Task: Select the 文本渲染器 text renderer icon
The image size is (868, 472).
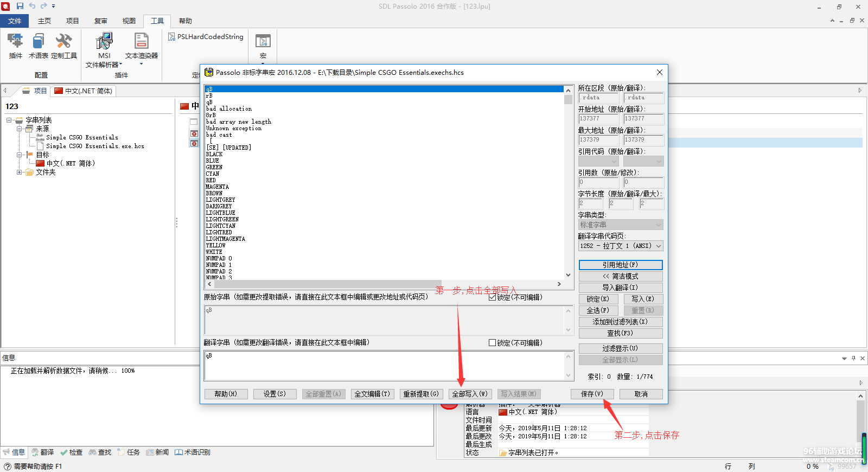Action: pyautogui.click(x=141, y=46)
